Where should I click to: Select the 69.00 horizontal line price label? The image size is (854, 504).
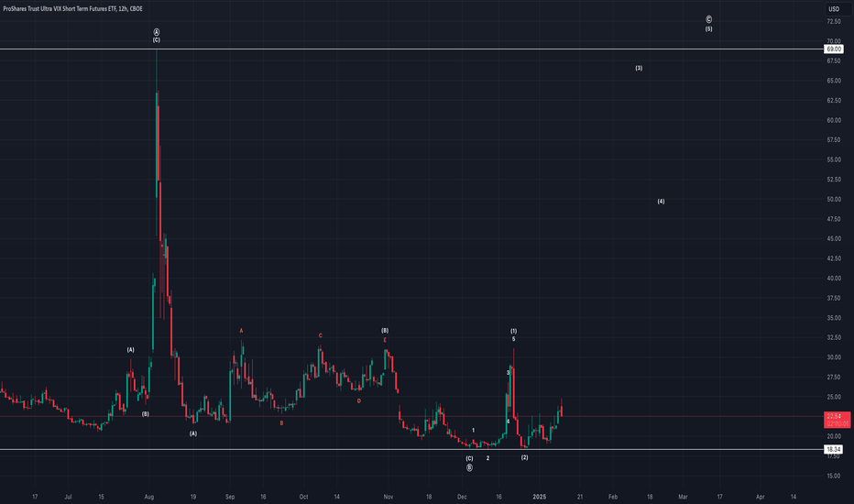pos(833,49)
